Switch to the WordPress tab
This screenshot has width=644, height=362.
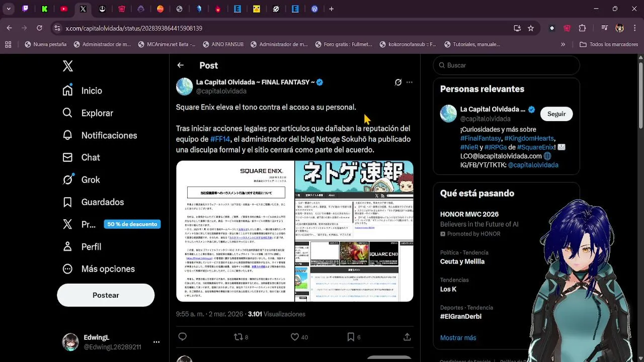314,9
